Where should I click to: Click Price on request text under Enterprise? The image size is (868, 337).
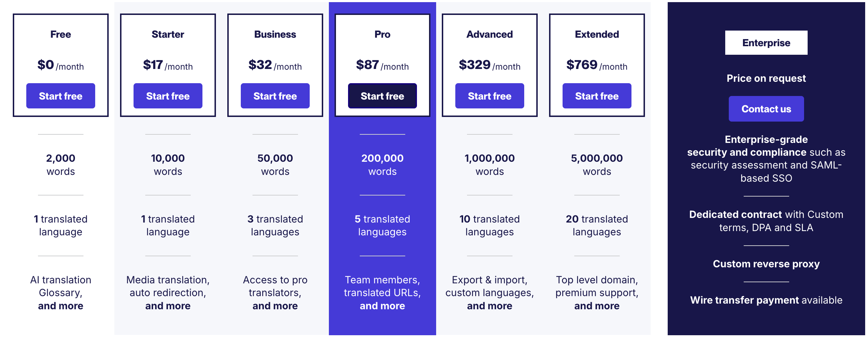tap(766, 78)
